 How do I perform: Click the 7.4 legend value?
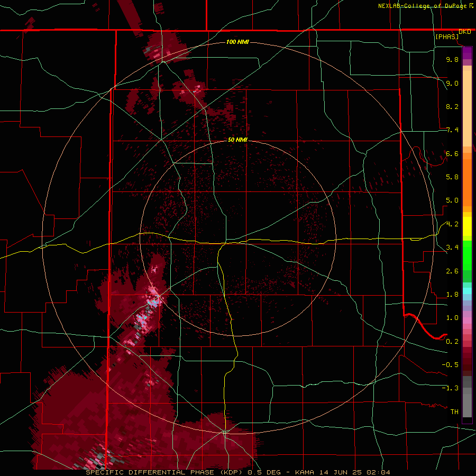point(452,130)
